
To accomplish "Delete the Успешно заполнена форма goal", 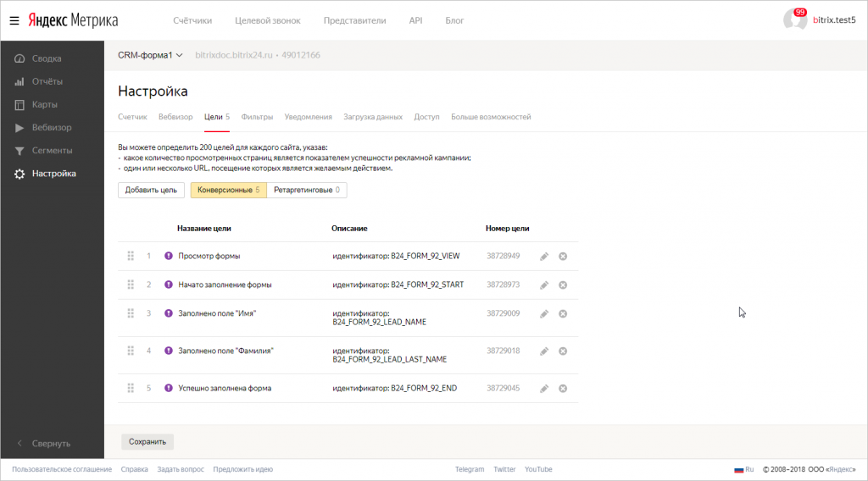I will 563,389.
